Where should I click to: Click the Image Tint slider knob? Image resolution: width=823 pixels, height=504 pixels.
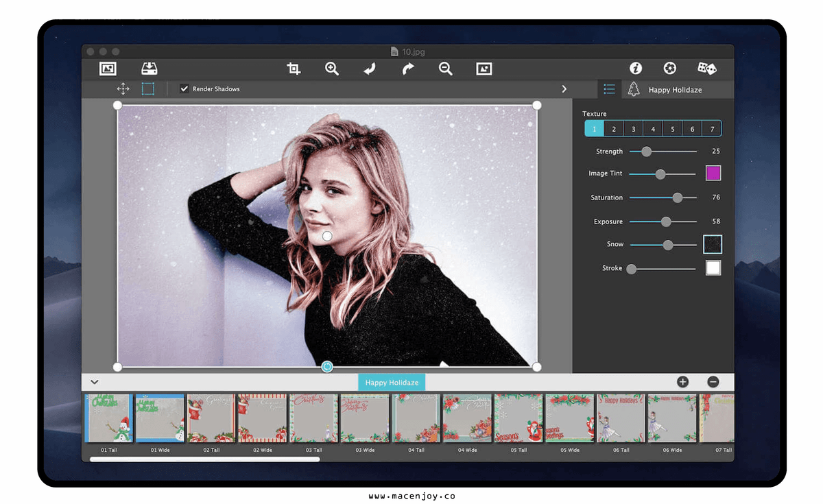[x=660, y=174]
